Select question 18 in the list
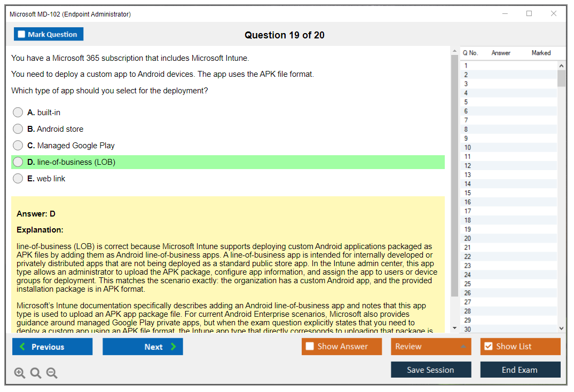 [x=509, y=220]
